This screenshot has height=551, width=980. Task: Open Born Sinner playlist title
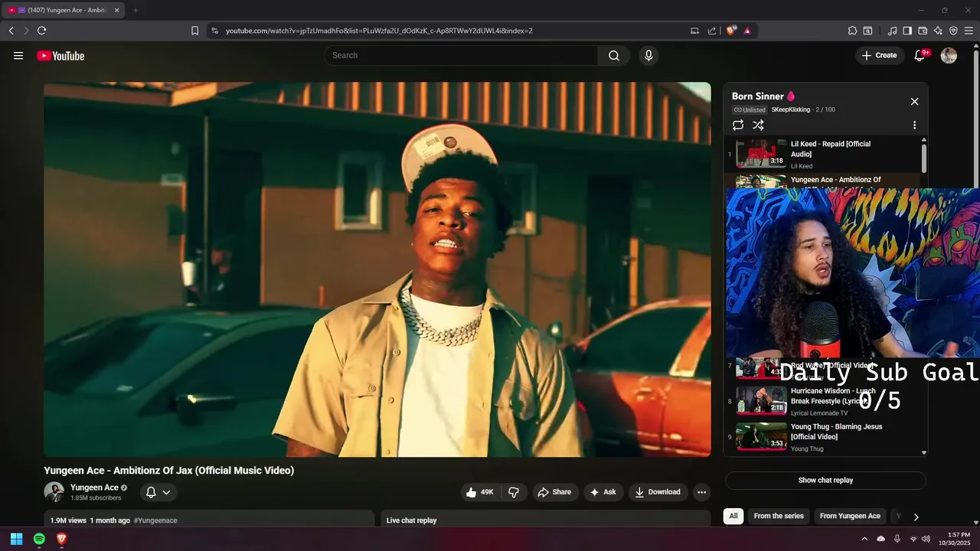pos(758,96)
